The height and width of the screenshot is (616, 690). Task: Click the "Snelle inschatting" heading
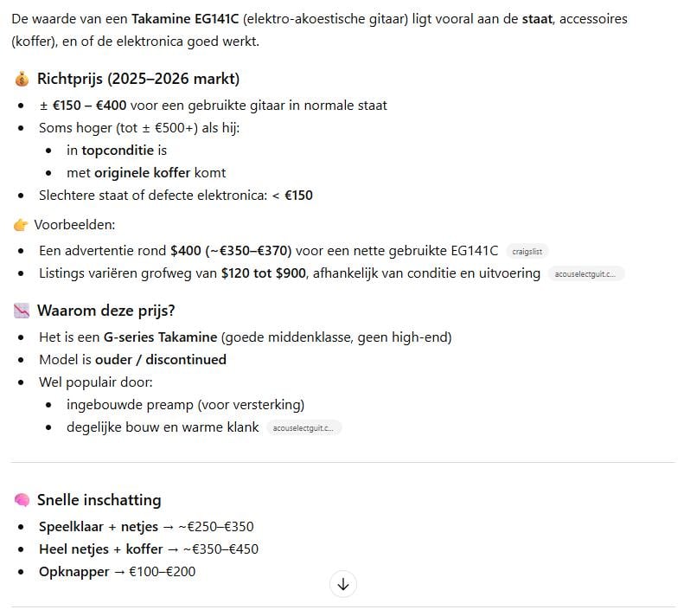pyautogui.click(x=99, y=500)
